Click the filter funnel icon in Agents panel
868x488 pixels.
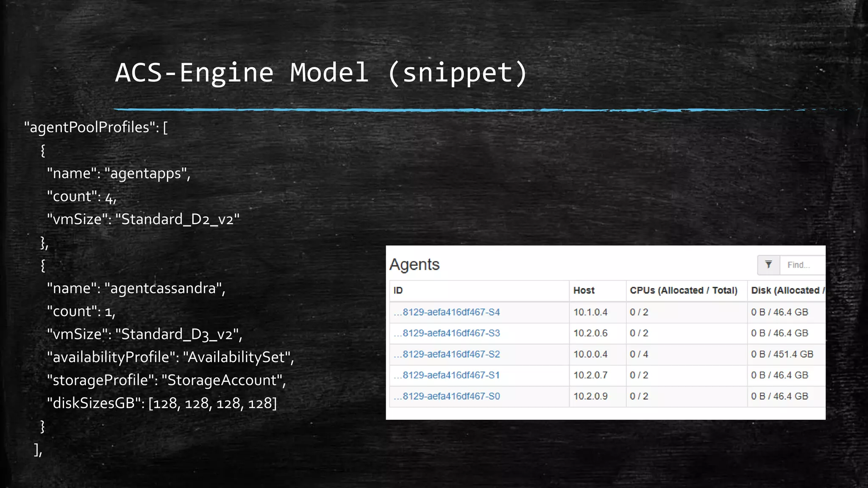[768, 265]
